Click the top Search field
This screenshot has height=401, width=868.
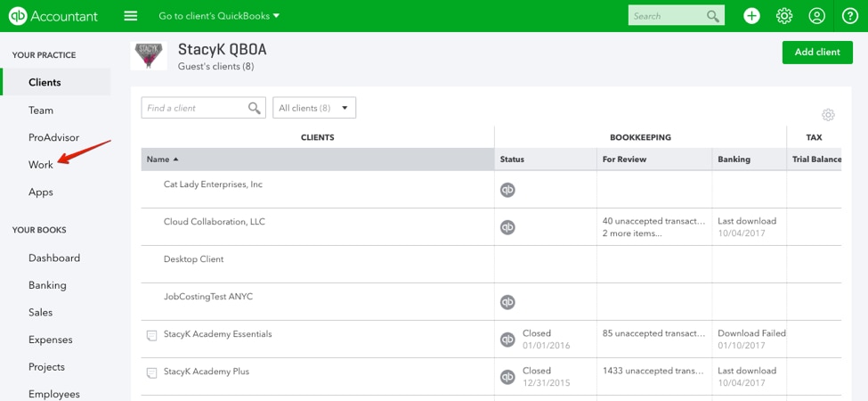[x=676, y=16]
